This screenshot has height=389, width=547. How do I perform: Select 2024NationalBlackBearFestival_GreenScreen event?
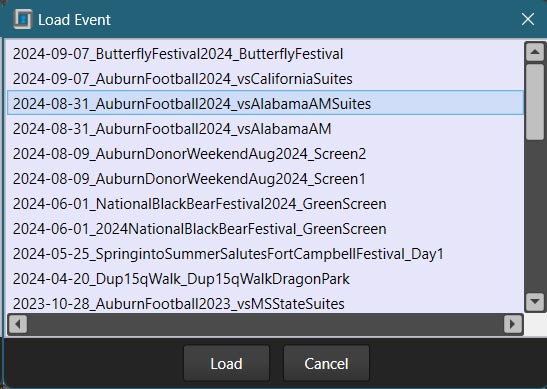(x=265, y=229)
